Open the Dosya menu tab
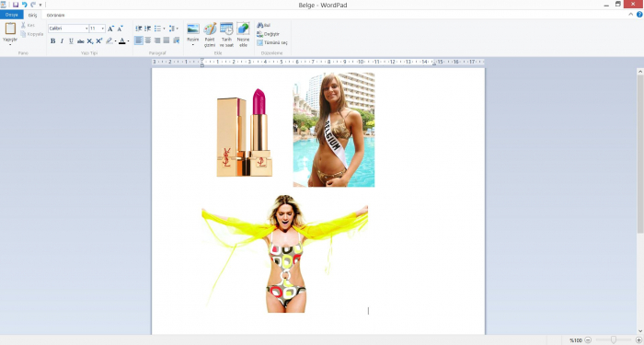Image resolution: width=644 pixels, height=345 pixels. pos(11,15)
